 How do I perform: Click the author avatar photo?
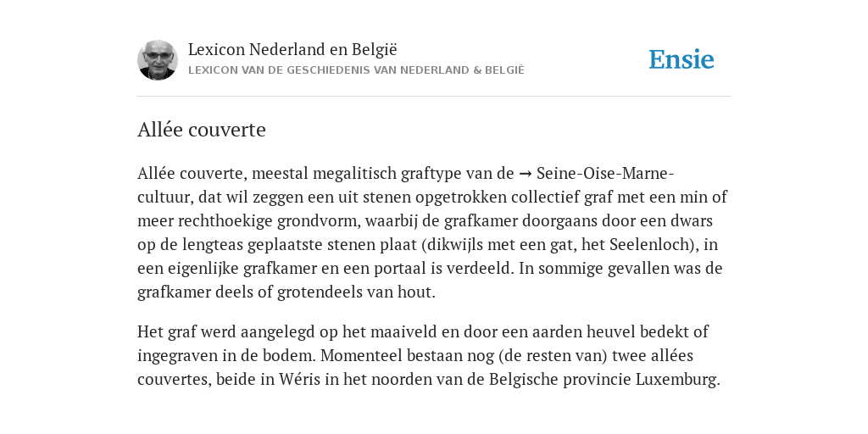click(x=158, y=60)
